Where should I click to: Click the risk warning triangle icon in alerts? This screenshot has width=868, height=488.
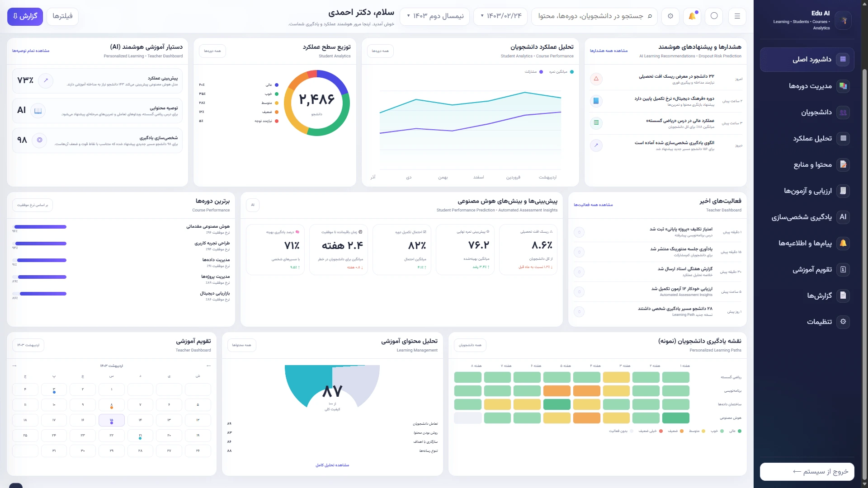click(x=596, y=79)
